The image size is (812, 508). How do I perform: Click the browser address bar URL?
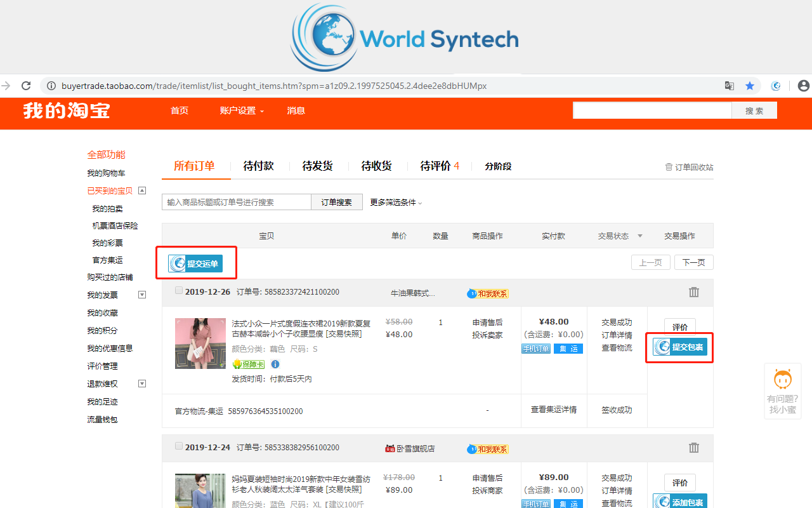pos(274,86)
